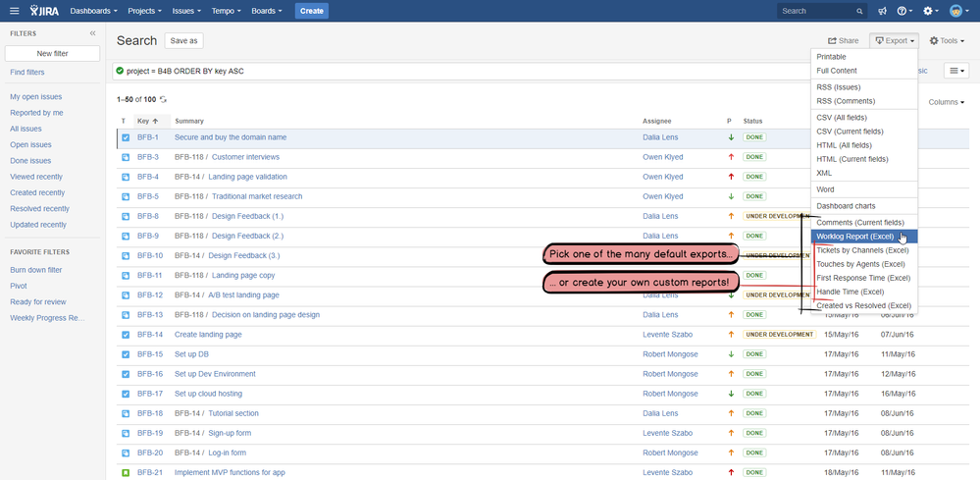Expand the Dashboards dropdown menu
Screen dimensions: 980x480
pos(93,11)
